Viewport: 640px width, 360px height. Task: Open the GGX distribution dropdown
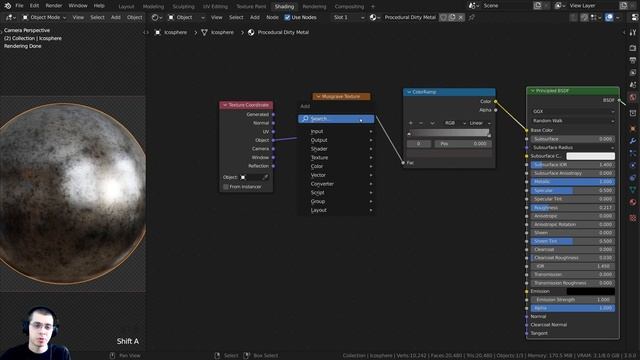pos(573,111)
